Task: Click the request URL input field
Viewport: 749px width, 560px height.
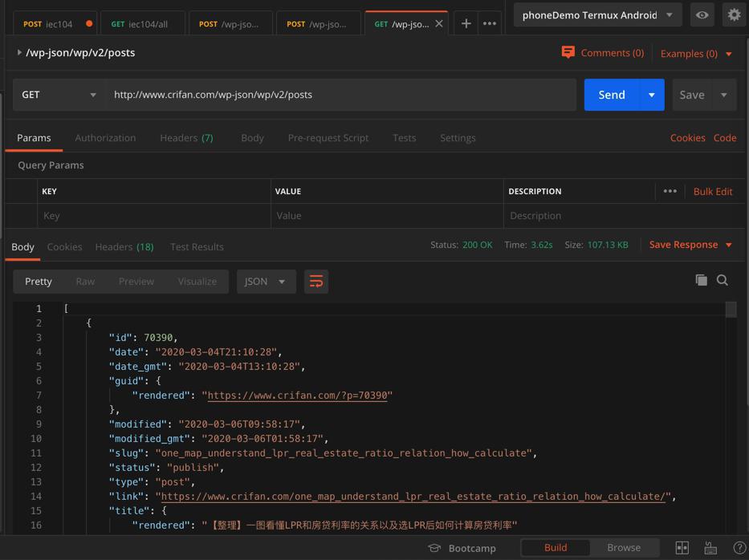Action: tap(340, 95)
